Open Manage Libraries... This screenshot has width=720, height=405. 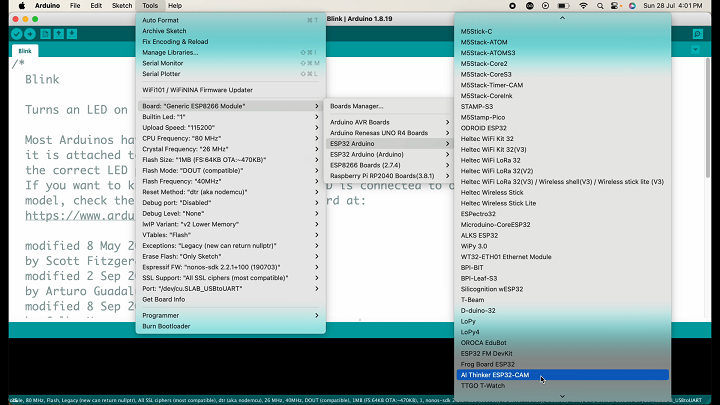coord(231,52)
